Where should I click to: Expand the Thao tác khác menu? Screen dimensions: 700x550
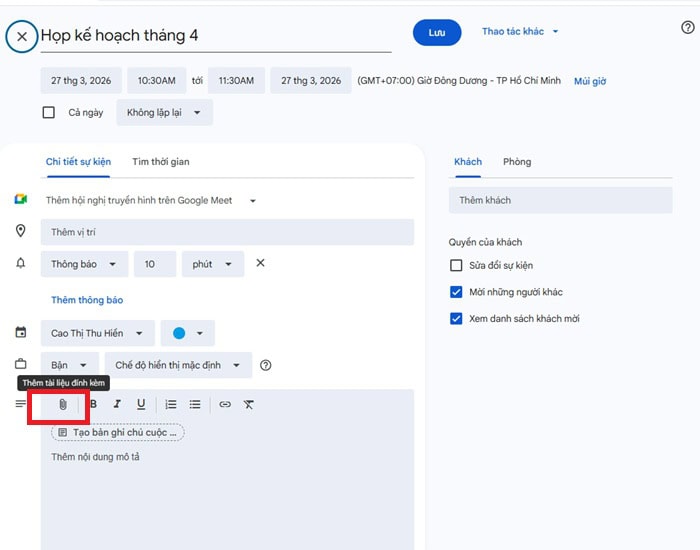click(520, 32)
